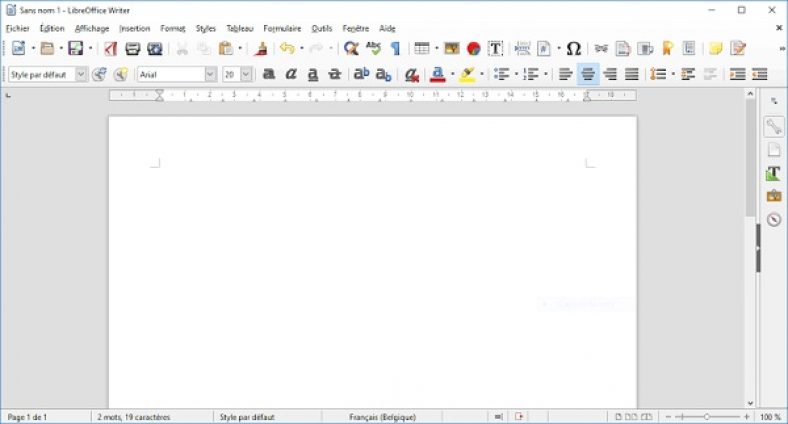The image size is (788, 424).
Task: Open Find and Replace
Action: pos(351,48)
